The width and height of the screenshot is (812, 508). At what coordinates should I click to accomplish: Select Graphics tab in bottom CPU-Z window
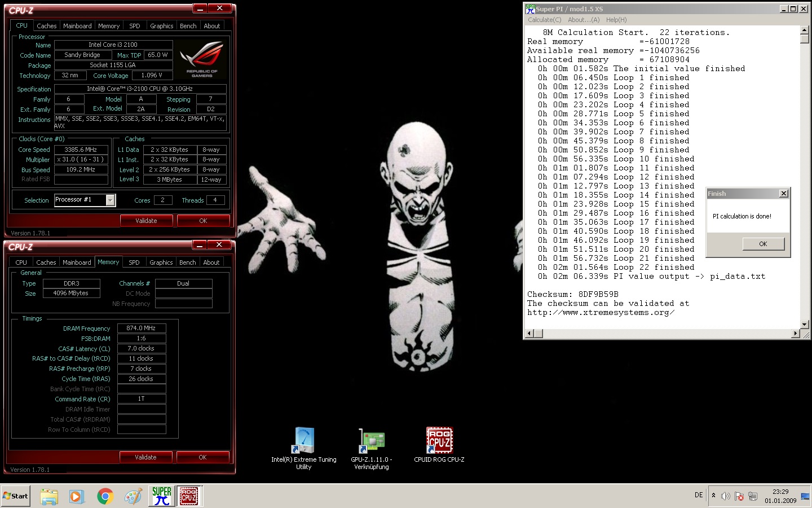[161, 262]
